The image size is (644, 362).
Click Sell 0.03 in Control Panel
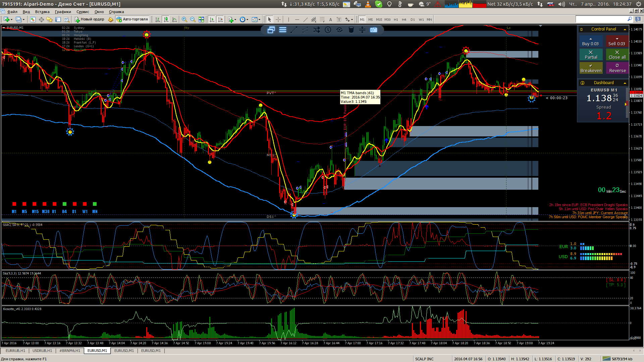click(617, 42)
